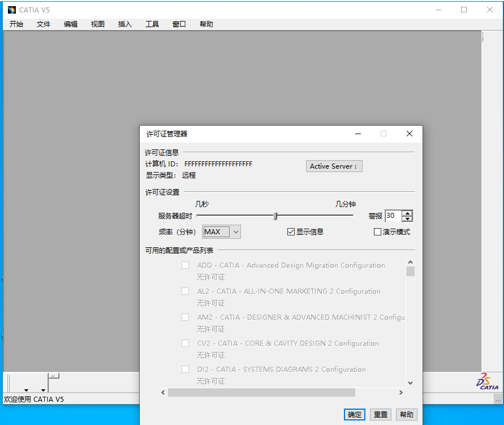The image size is (504, 425).
Task: Click the horizontal scrollbar thumb
Action: (261, 393)
